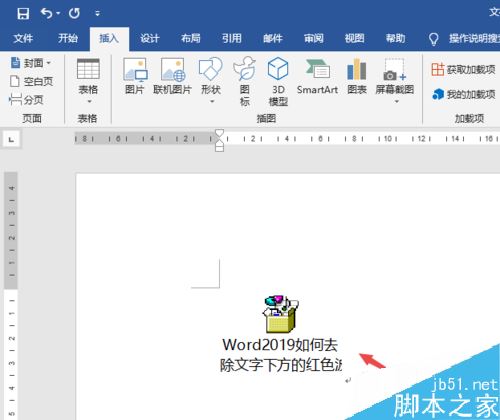Click the caption line "除文字下方的红色波"
The height and width of the screenshot is (420, 500).
(x=281, y=365)
